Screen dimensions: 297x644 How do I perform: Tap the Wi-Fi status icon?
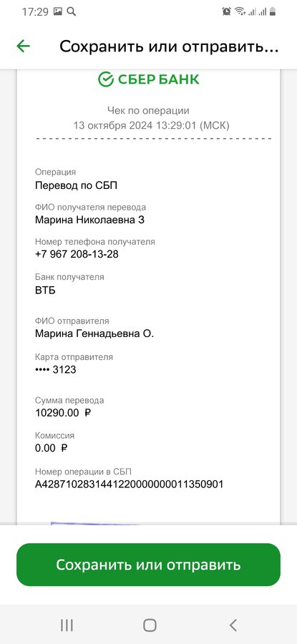pyautogui.click(x=240, y=11)
